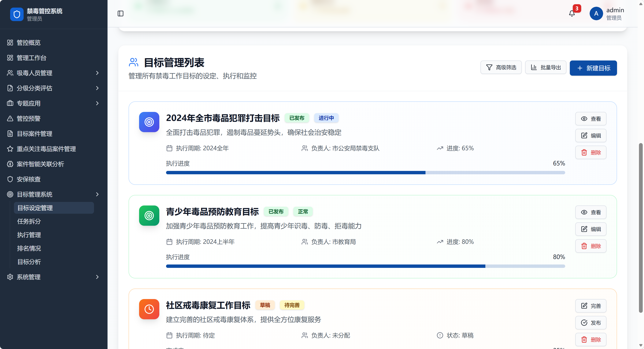The height and width of the screenshot is (349, 644).
Task: Select 目标设定管理 submenu item
Action: (x=54, y=208)
